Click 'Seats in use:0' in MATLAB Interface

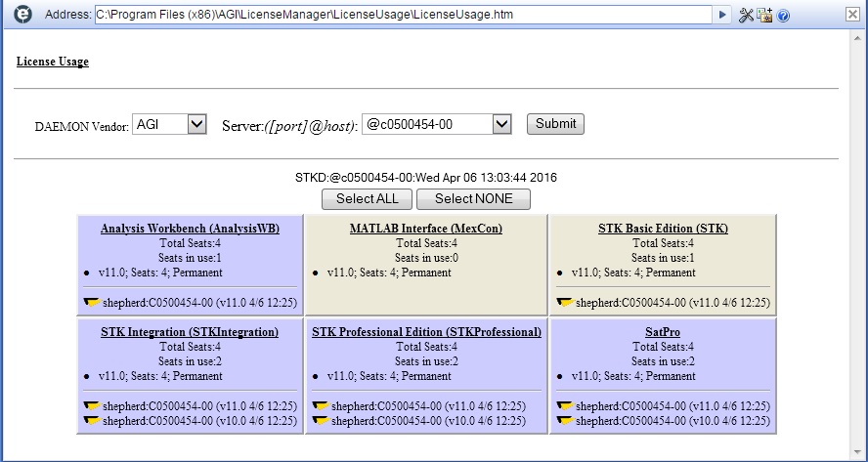[426, 258]
